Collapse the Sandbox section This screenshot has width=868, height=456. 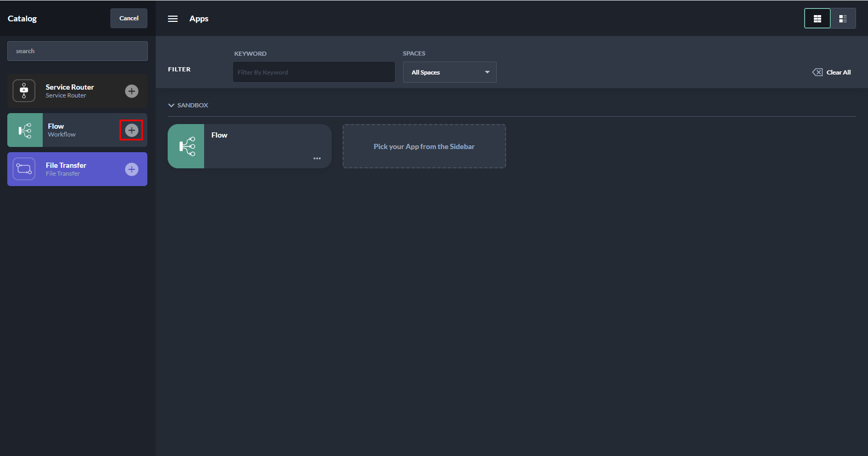click(171, 105)
